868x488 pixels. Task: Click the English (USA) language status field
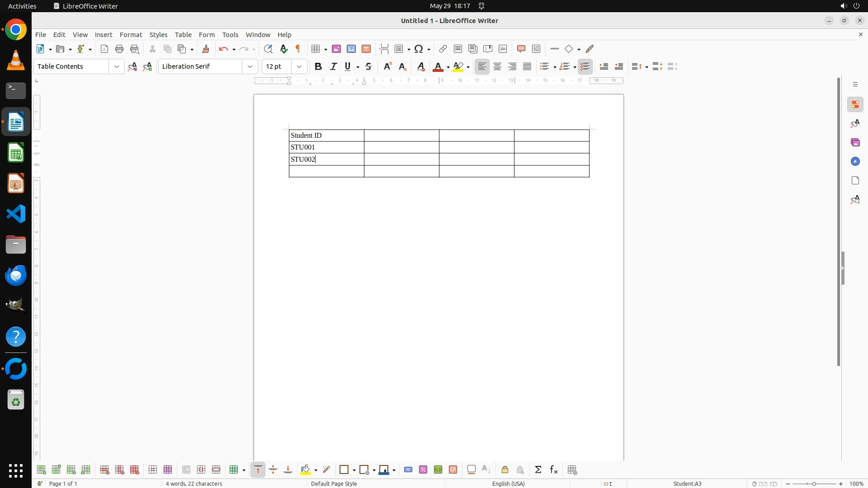point(508,483)
